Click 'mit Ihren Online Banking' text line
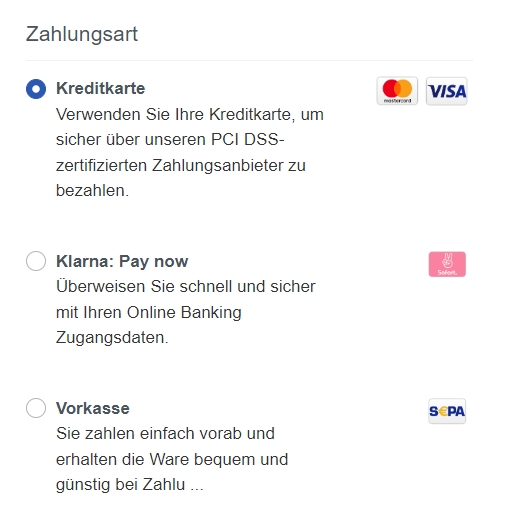 click(149, 313)
